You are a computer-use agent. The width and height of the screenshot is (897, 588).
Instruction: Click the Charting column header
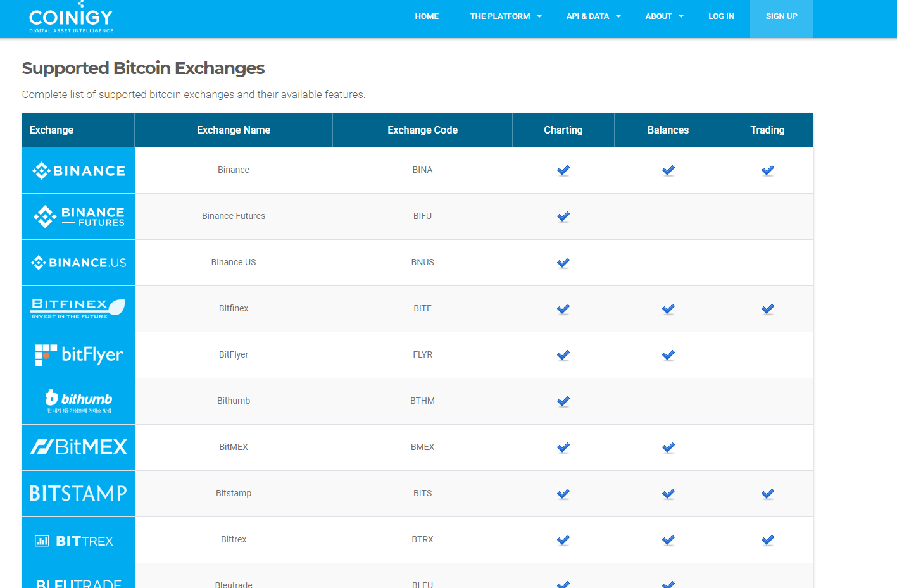pyautogui.click(x=563, y=130)
